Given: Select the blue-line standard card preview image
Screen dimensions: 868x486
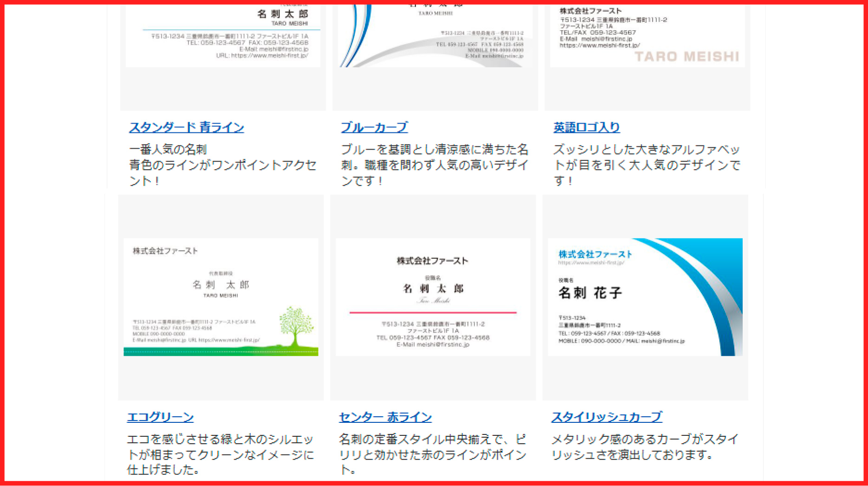Looking at the screenshot, I should click(223, 37).
